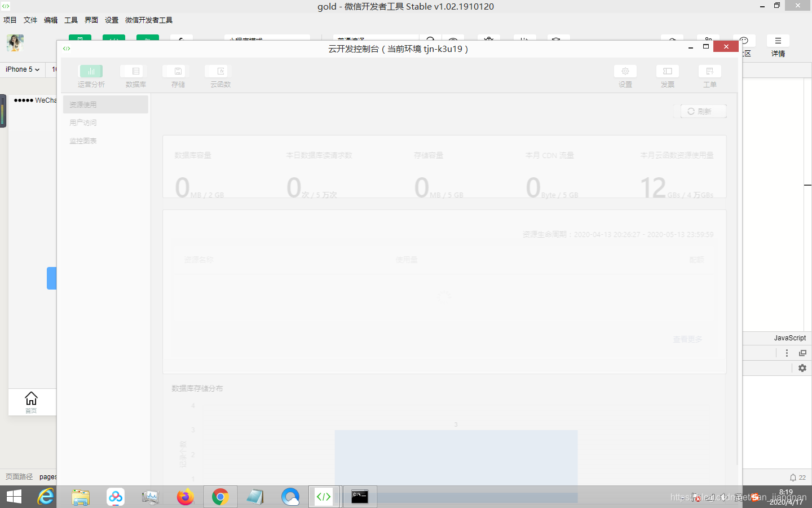The height and width of the screenshot is (508, 812).
Task: Open the Windows Start menu
Action: (x=14, y=497)
